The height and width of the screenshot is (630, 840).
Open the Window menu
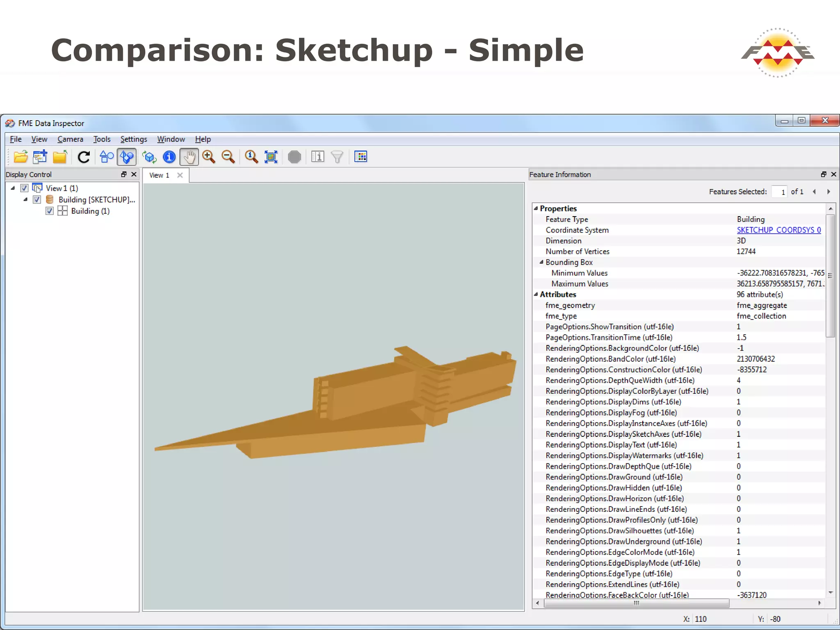[x=171, y=139]
